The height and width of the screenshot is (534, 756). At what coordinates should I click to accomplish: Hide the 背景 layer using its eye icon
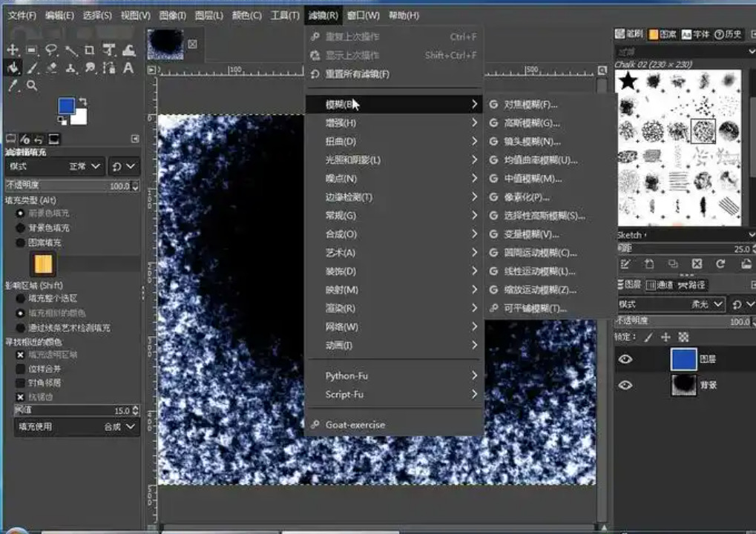pos(625,385)
